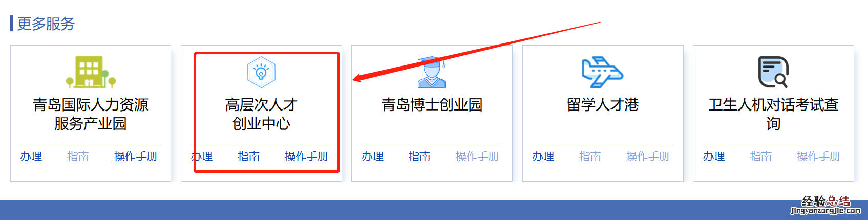This screenshot has height=220, width=868.
Task: Click the 更多服务 section heading
Action: pyautogui.click(x=46, y=24)
